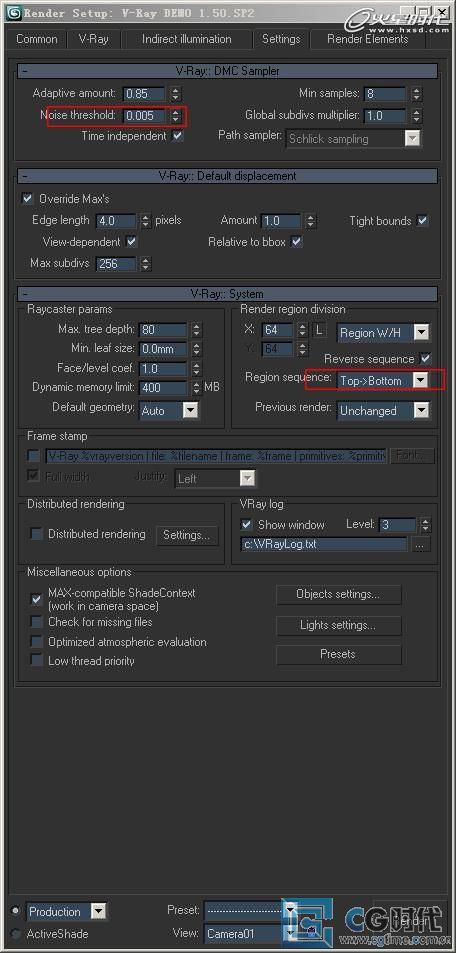Open the Region sequence dropdown
This screenshot has width=456, height=953.
[384, 380]
